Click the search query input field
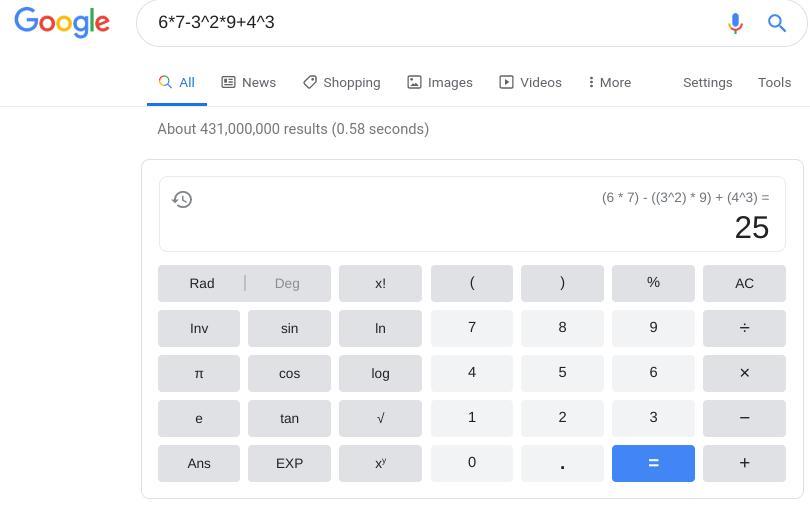 tap(430, 22)
